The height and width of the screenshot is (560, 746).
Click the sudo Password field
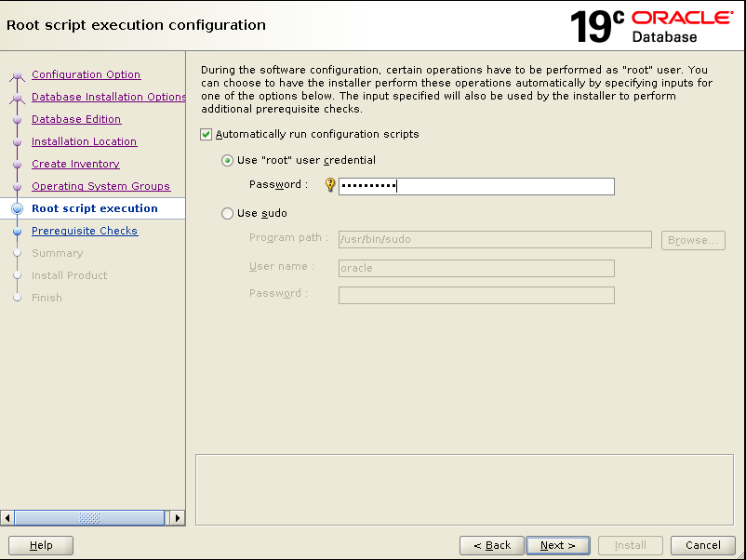pyautogui.click(x=476, y=296)
